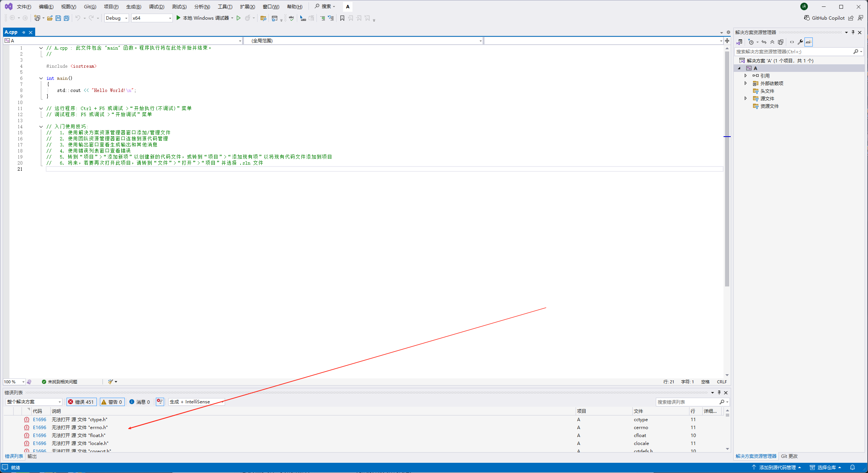
Task: Open the x64 platform dropdown
Action: pos(152,18)
